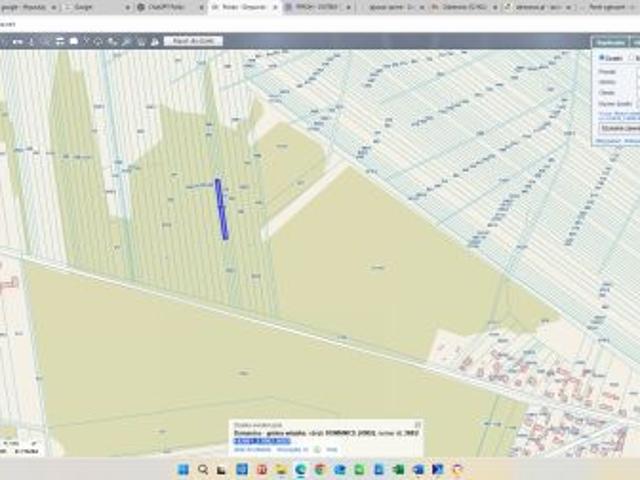640x480 pixels.
Task: Click the Szukanie zaawansowane button
Action: (620, 128)
